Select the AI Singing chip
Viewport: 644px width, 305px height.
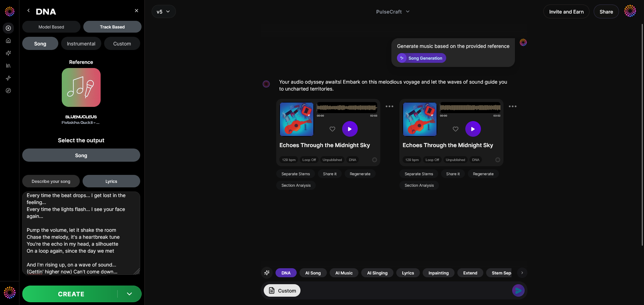377,273
